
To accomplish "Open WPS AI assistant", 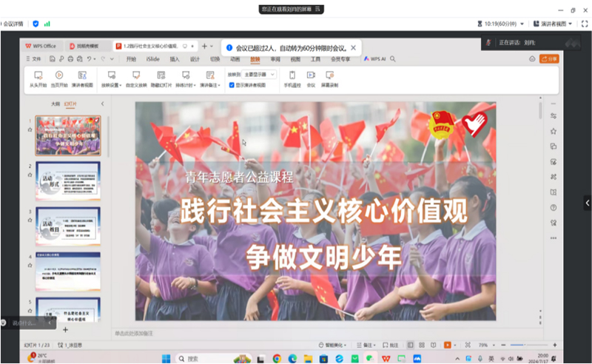I will click(x=374, y=59).
